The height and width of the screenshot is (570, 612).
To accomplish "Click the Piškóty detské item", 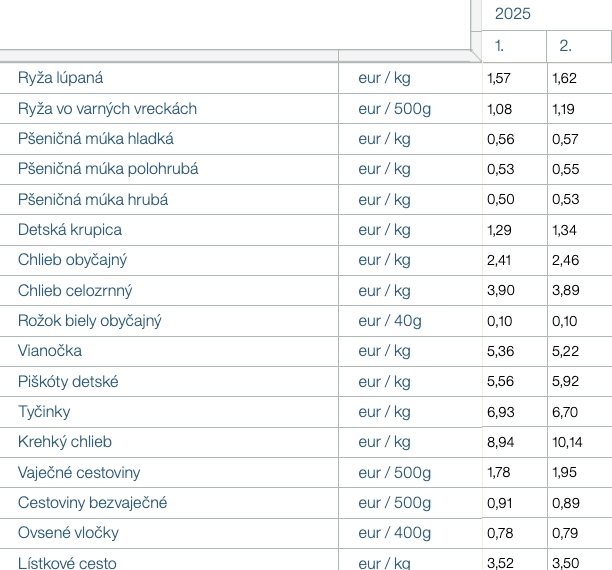I will point(69,382).
